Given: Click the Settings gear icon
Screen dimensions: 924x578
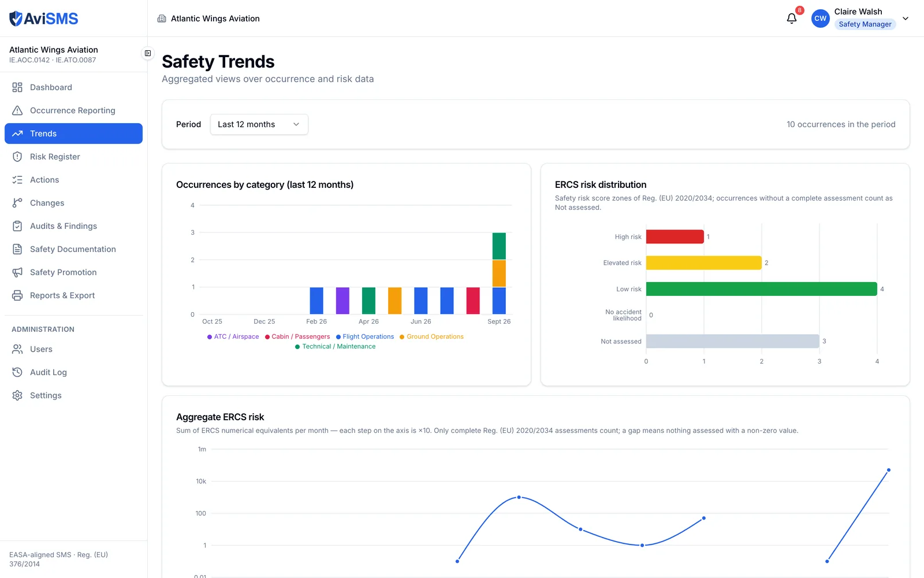Looking at the screenshot, I should 17,395.
